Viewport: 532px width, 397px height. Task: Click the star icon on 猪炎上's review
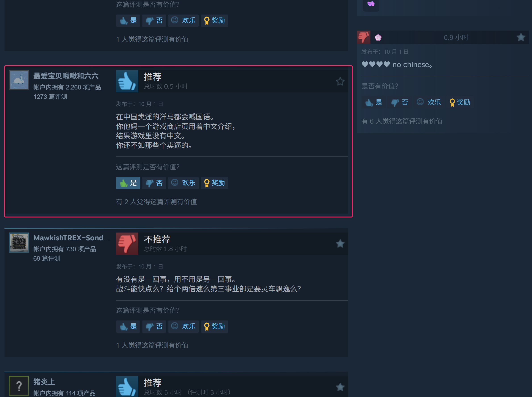click(340, 387)
